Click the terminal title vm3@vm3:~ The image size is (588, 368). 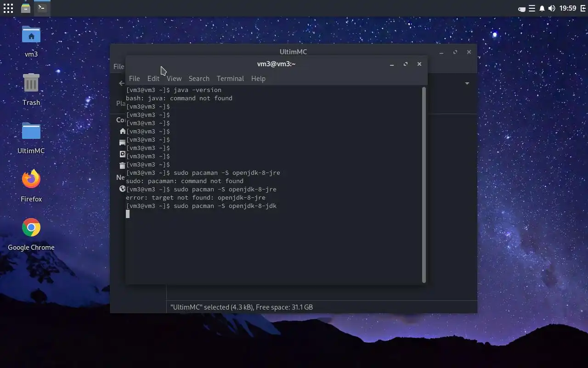276,64
